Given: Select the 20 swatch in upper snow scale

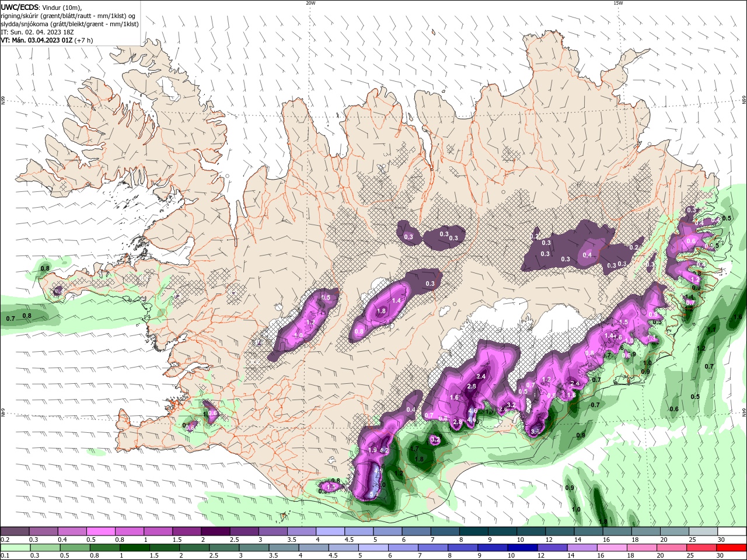Looking at the screenshot, I should 675,531.
